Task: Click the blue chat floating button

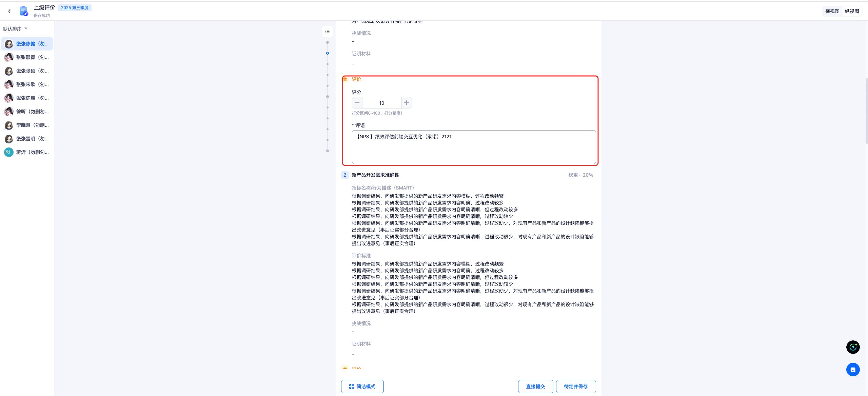Action: 853,370
